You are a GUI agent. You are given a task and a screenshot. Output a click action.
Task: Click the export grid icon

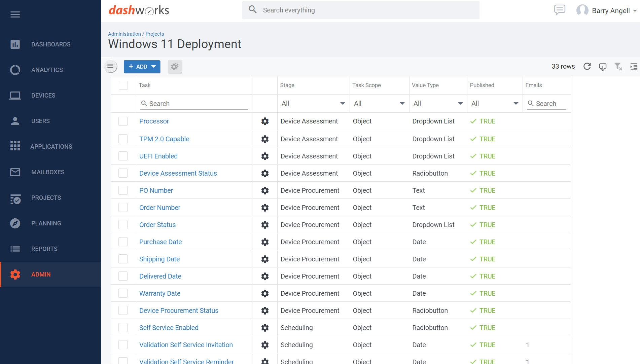tap(603, 67)
